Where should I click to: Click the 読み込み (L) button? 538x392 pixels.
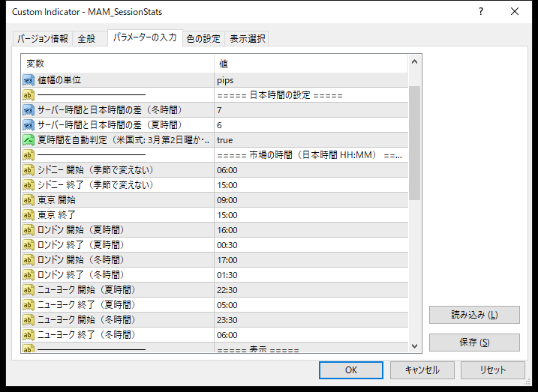pyautogui.click(x=474, y=315)
